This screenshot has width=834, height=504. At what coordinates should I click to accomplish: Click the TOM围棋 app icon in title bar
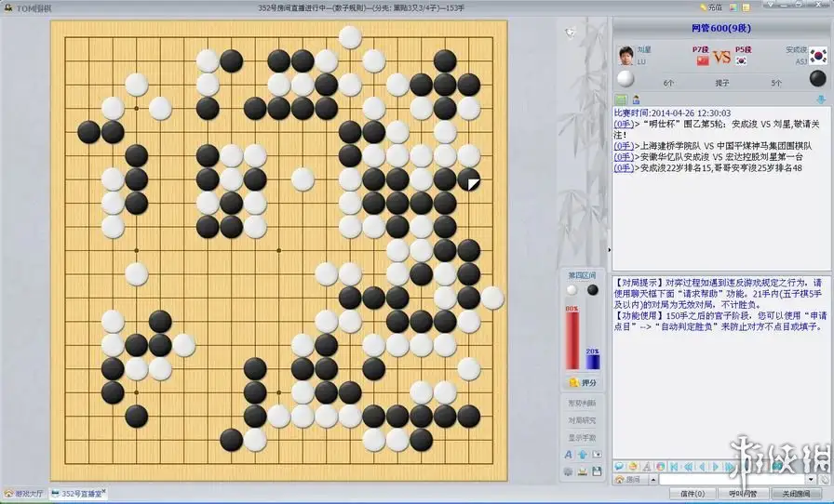[x=8, y=8]
